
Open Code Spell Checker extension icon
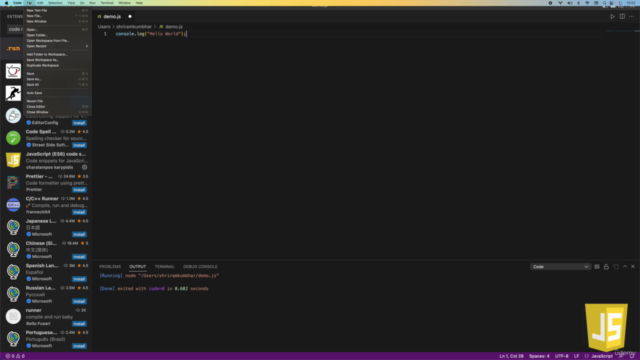click(x=13, y=138)
